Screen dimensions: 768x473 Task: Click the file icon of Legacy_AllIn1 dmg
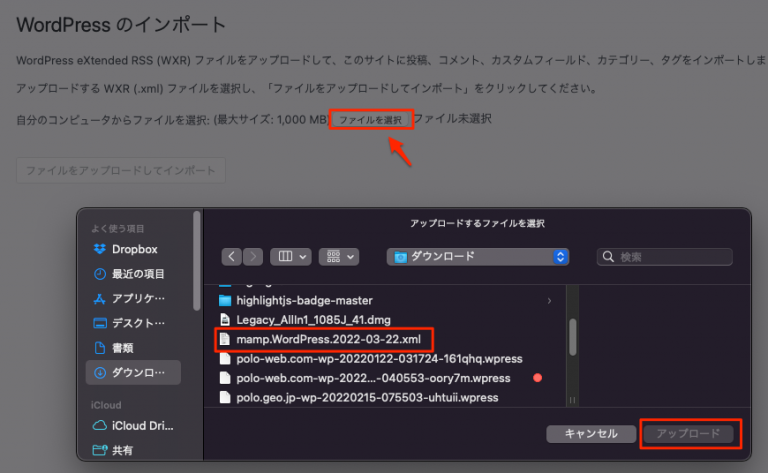[x=225, y=320]
